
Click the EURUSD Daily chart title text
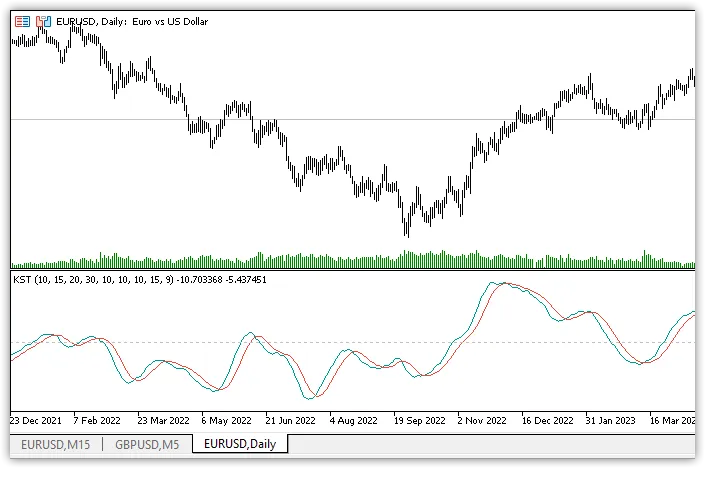coord(132,21)
